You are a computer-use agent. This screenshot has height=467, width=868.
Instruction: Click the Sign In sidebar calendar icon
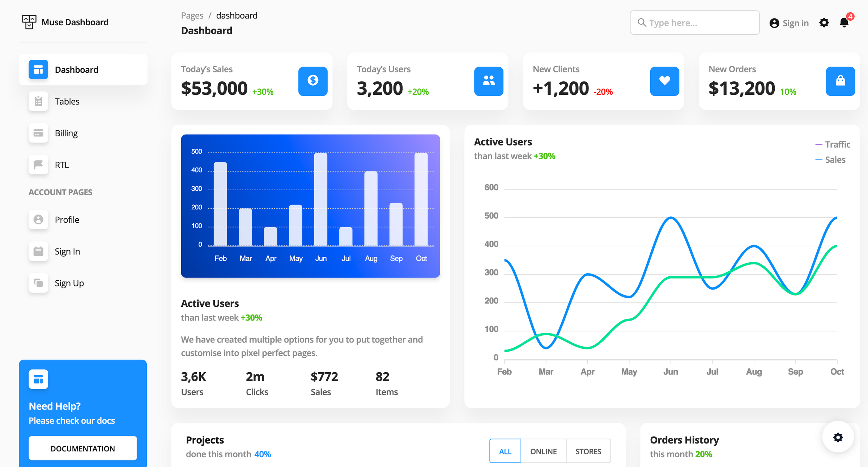click(38, 251)
